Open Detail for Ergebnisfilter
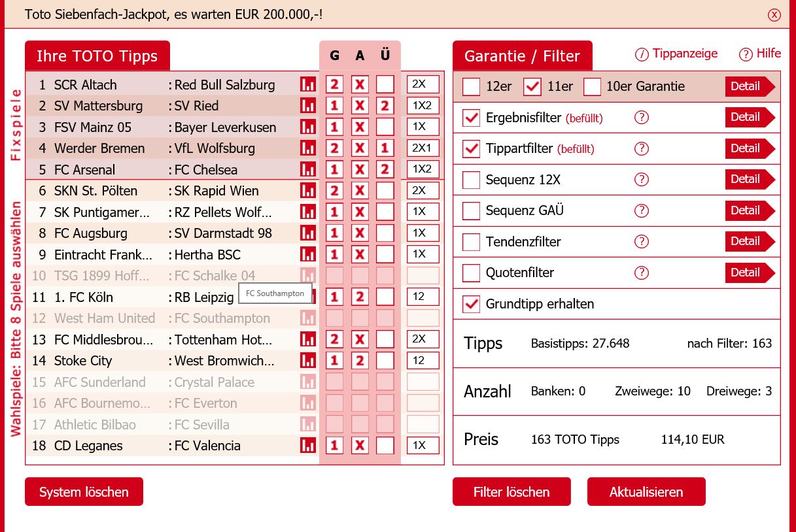 coord(750,117)
